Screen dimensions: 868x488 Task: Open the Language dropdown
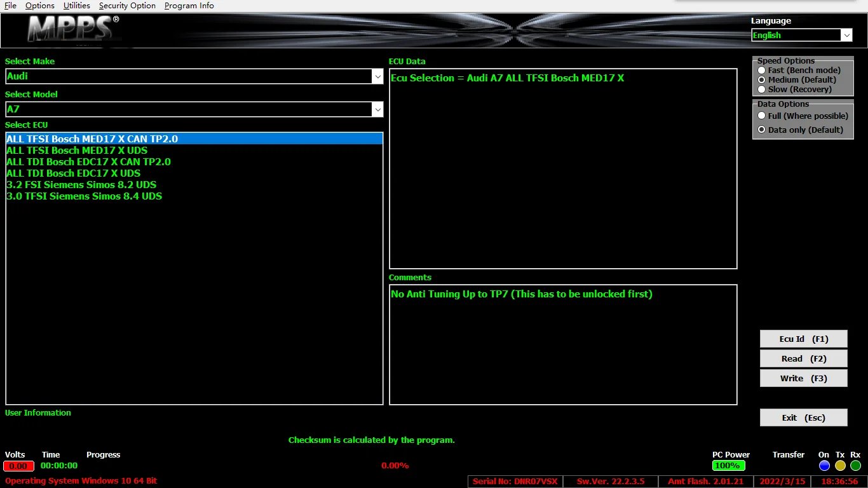click(x=846, y=35)
